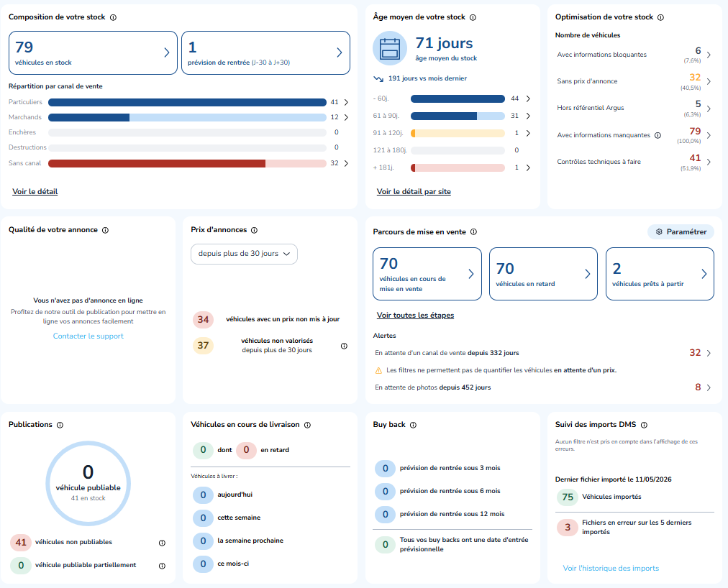
Task: Click the Paramétrer button
Action: (681, 231)
